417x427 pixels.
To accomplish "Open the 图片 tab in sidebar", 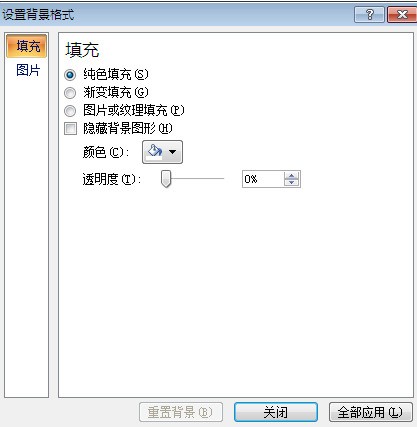I will [x=28, y=70].
